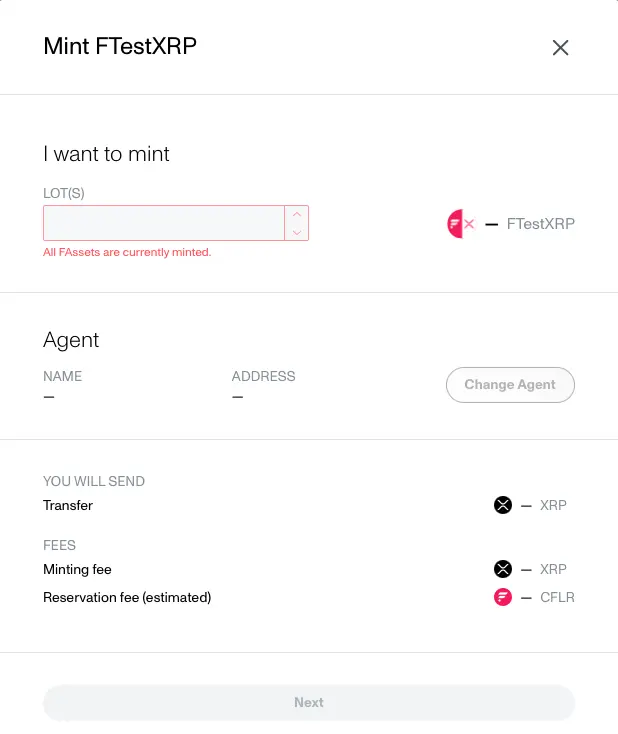This screenshot has height=734, width=618.
Task: Decrease lots with the down arrow
Action: [297, 232]
